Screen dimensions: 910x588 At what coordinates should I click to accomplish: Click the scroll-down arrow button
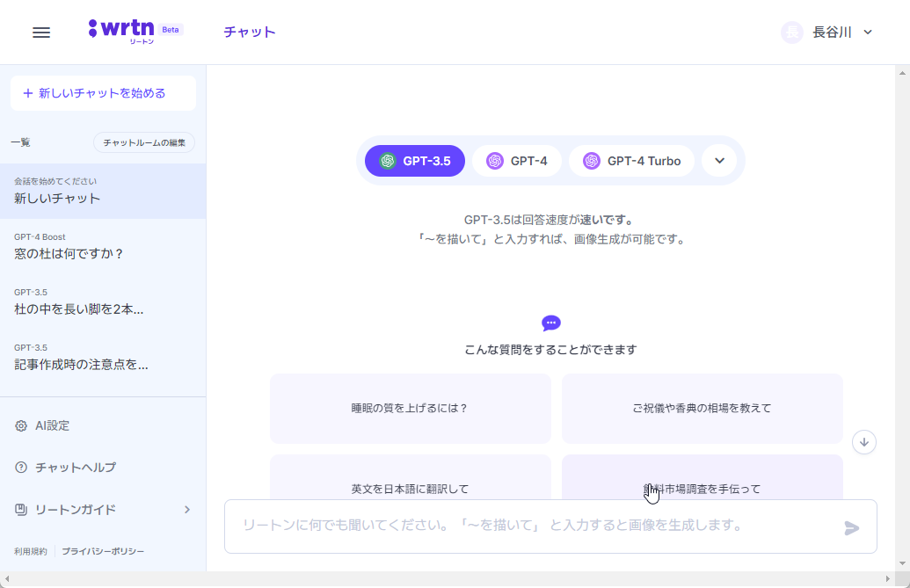click(x=864, y=442)
